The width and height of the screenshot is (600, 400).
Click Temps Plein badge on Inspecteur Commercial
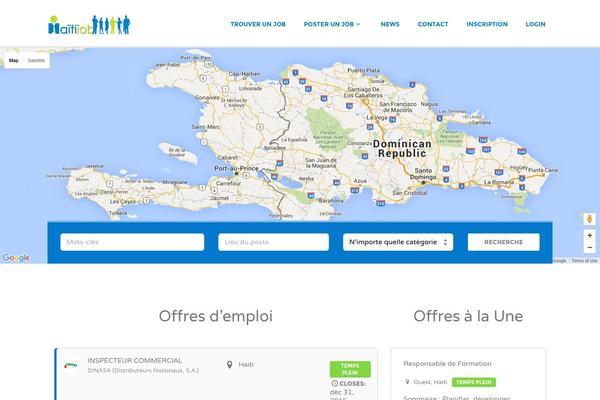350,369
